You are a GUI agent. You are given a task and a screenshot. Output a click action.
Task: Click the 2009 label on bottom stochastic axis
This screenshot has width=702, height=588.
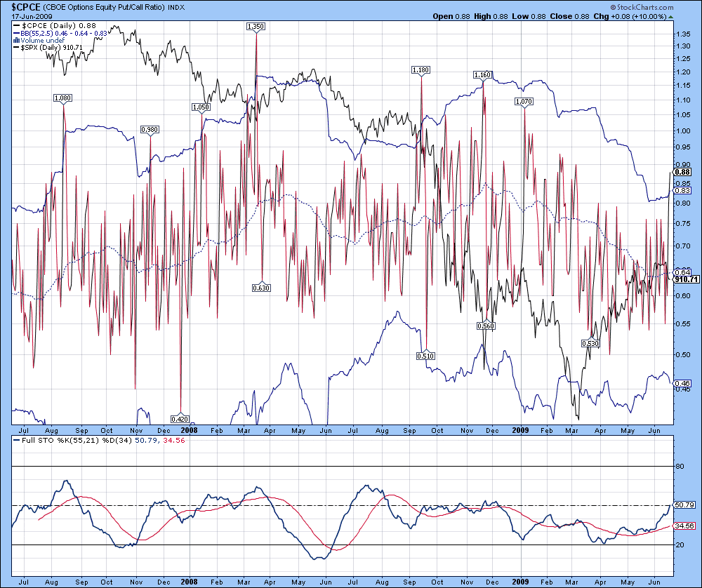[520, 582]
